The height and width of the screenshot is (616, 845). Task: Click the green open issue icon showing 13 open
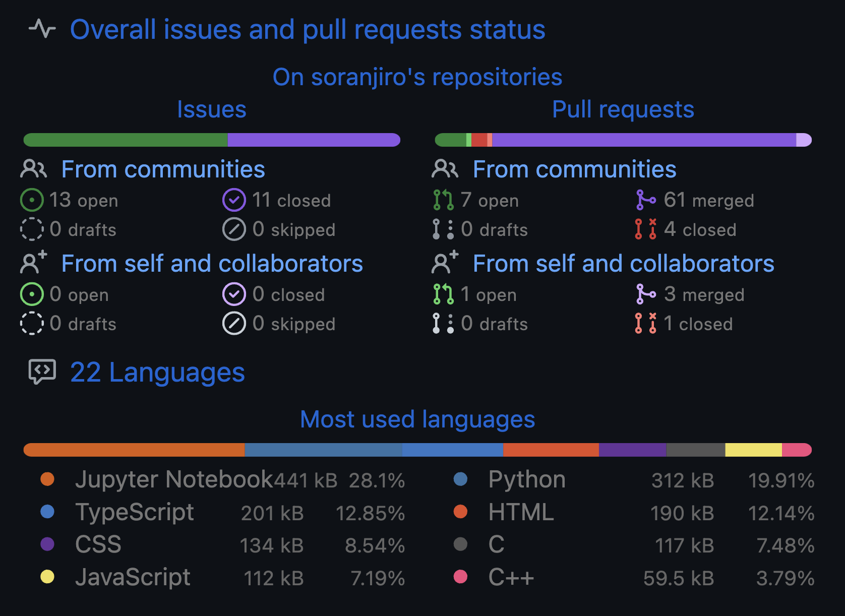(32, 200)
